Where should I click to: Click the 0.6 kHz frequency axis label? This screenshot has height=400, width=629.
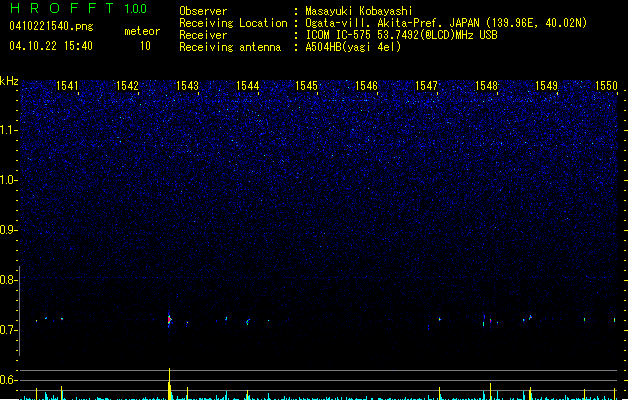coord(8,380)
